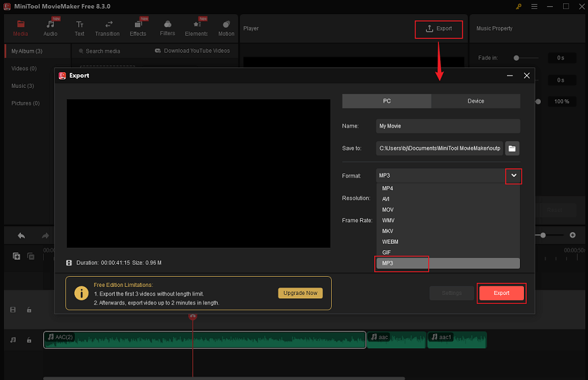
Task: Click the Redo arrow in timeline toolbar
Action: pyautogui.click(x=45, y=236)
